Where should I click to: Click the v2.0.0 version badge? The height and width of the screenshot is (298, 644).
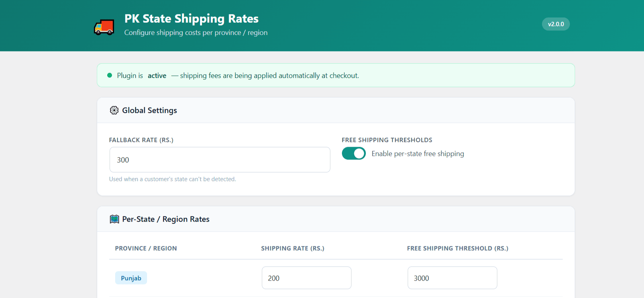coord(556,24)
